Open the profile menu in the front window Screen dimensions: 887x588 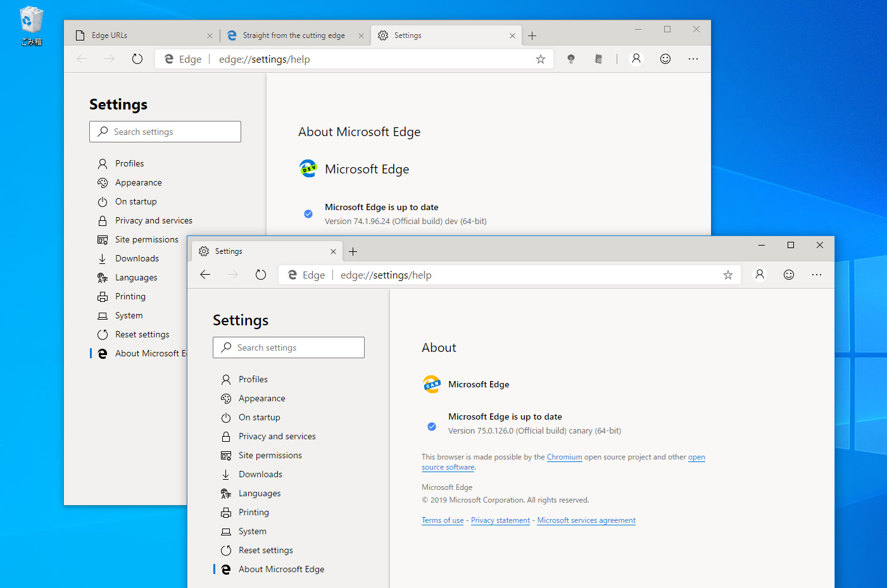coord(760,275)
